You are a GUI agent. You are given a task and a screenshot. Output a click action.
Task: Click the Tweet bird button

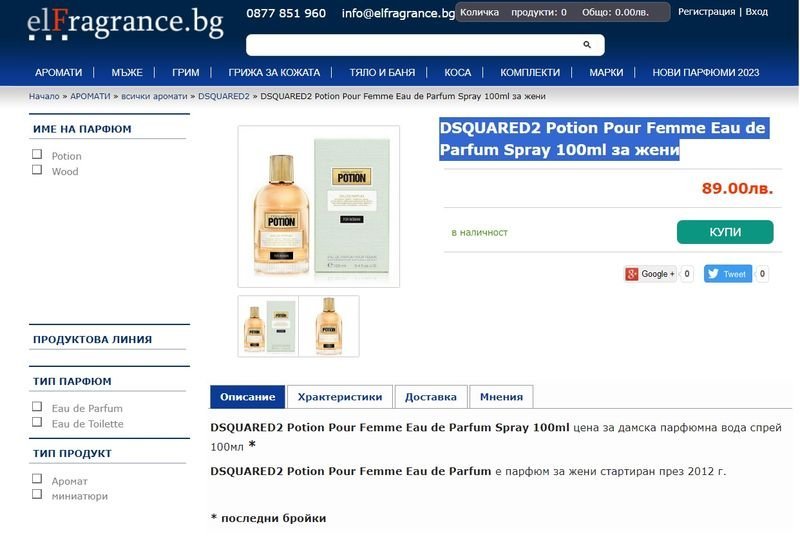click(x=728, y=274)
